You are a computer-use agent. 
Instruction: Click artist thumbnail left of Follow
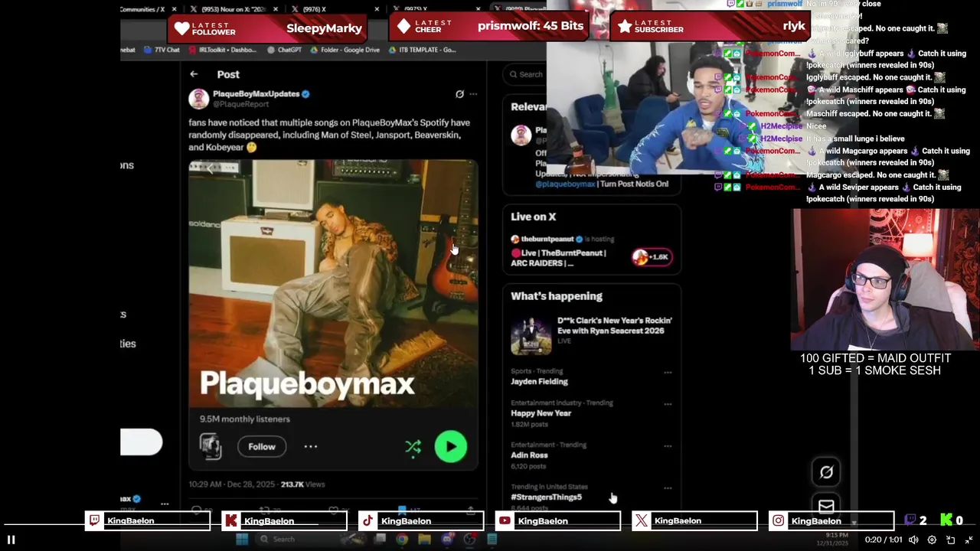coord(211,446)
